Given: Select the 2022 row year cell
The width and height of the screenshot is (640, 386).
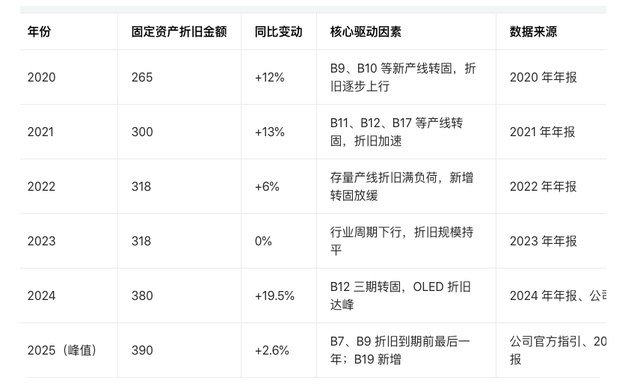Looking at the screenshot, I should point(41,186).
